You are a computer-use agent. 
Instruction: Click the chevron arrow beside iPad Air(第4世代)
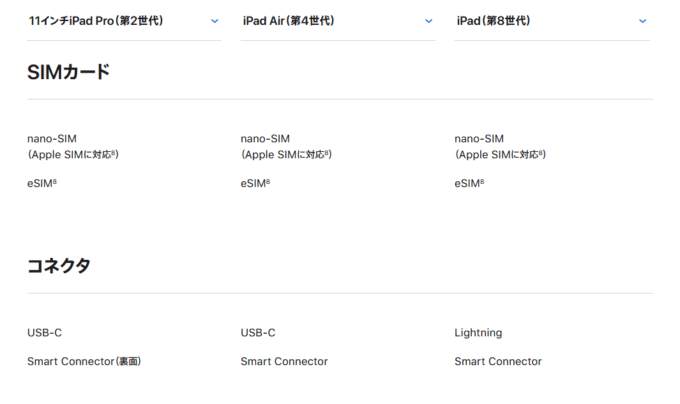428,21
